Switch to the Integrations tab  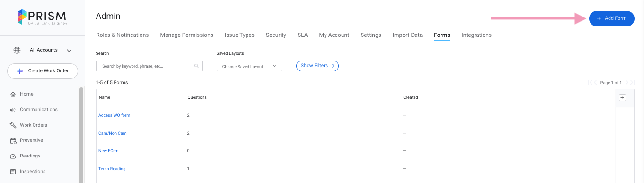click(x=476, y=35)
